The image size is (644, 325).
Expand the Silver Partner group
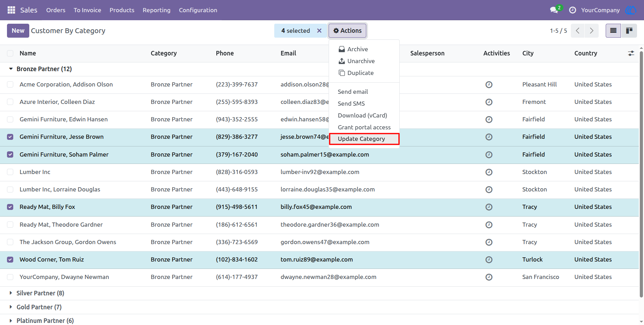pyautogui.click(x=11, y=293)
